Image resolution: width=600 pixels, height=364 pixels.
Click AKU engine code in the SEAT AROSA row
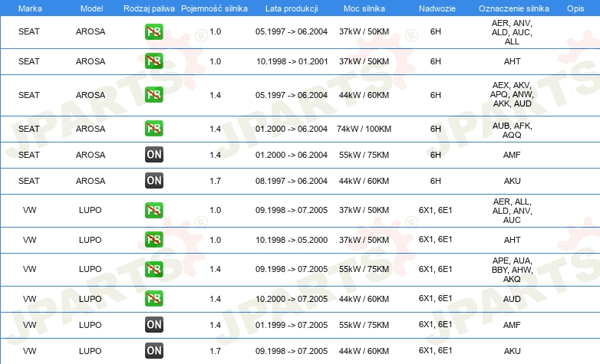tap(512, 181)
